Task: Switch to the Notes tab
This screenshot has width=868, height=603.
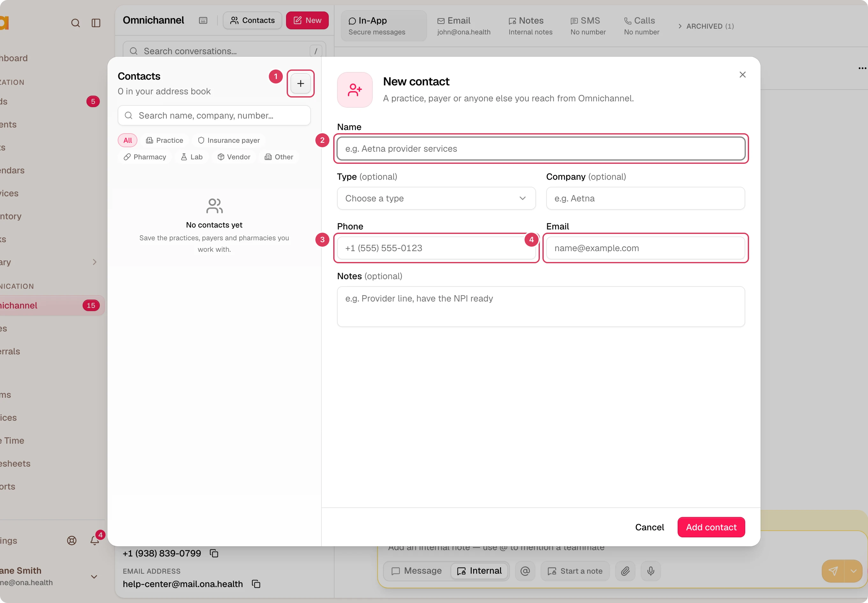Action: tap(530, 26)
